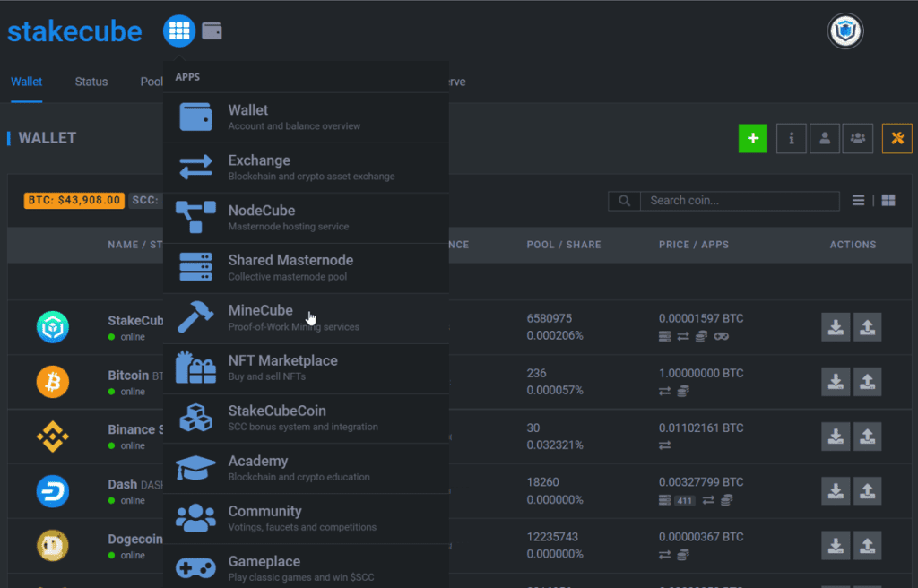Image resolution: width=918 pixels, height=588 pixels.
Task: Switch to grid view layout
Action: (888, 200)
